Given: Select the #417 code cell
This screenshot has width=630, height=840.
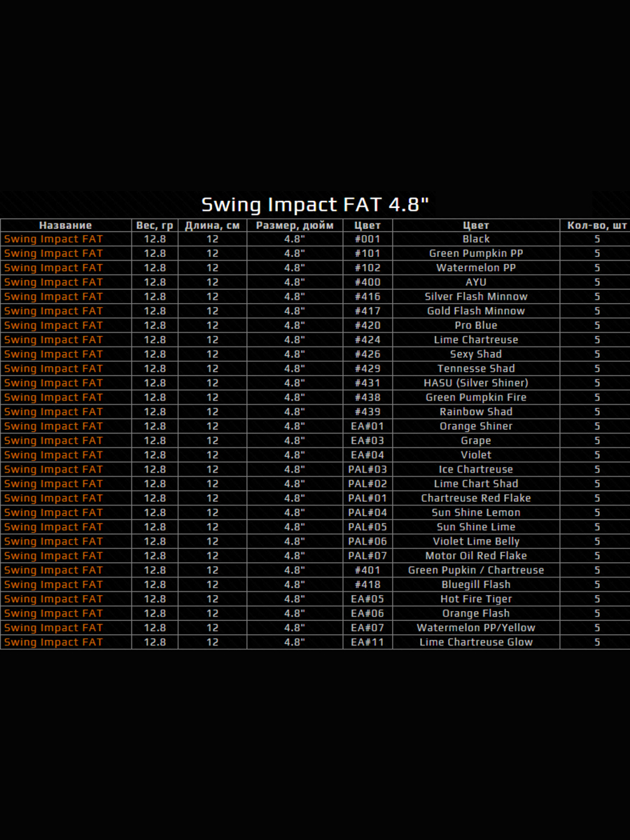Looking at the screenshot, I should pyautogui.click(x=367, y=311).
